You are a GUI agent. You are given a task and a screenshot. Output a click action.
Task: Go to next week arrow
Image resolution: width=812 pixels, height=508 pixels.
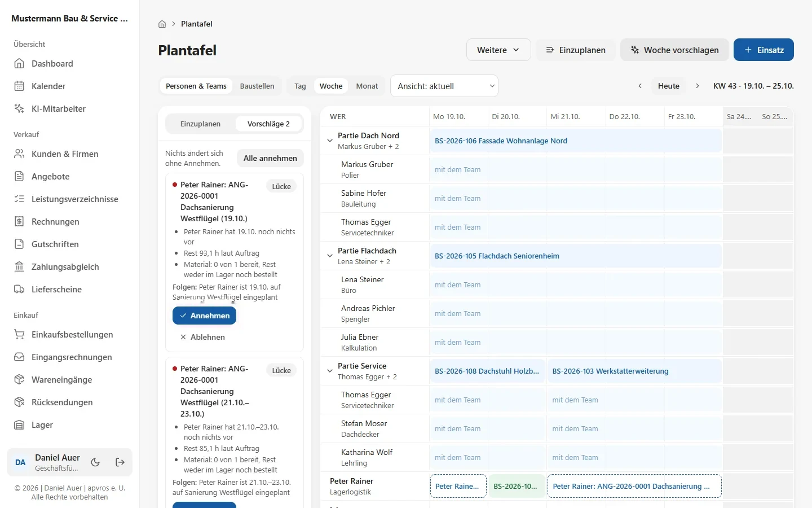698,86
